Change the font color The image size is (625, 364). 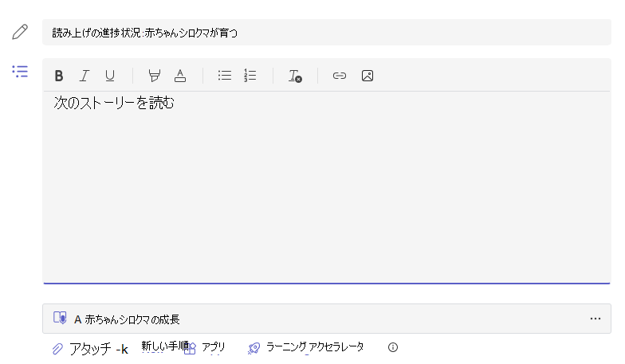pos(180,76)
